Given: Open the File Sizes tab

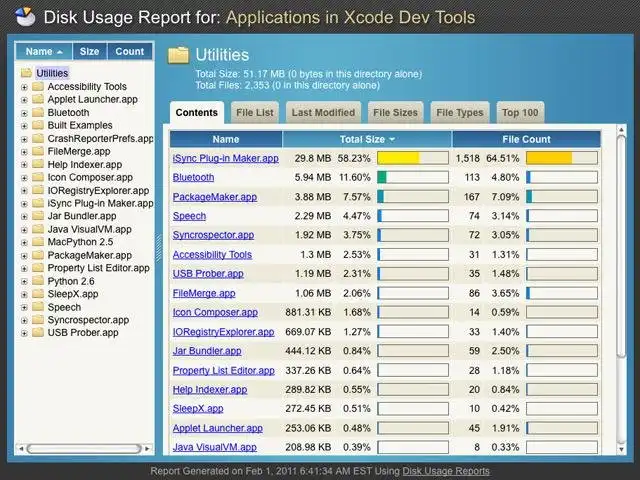Looking at the screenshot, I should point(396,113).
